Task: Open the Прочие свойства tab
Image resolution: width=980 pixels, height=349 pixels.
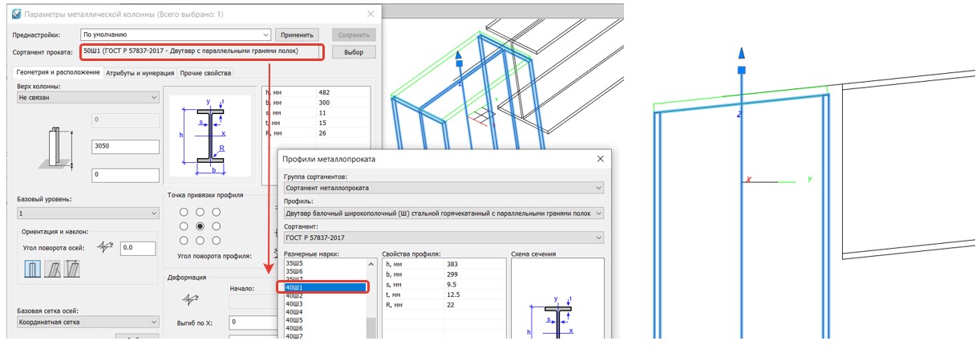Action: (x=205, y=73)
